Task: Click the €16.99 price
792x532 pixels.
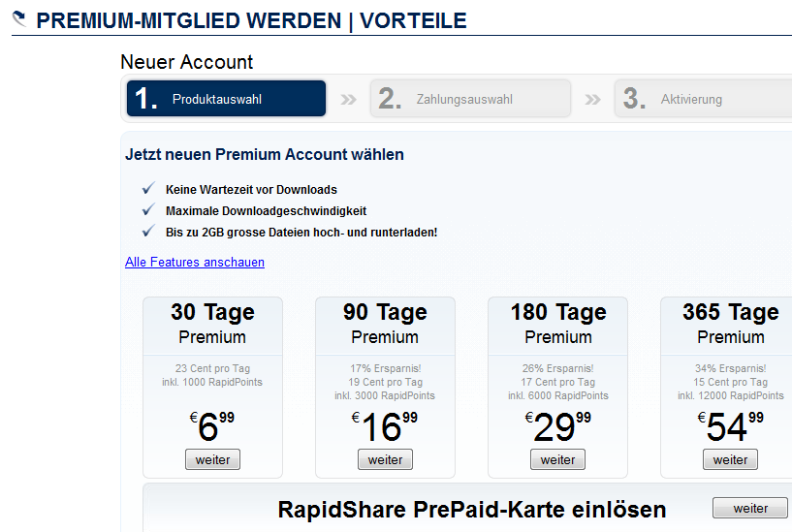Action: [x=385, y=426]
